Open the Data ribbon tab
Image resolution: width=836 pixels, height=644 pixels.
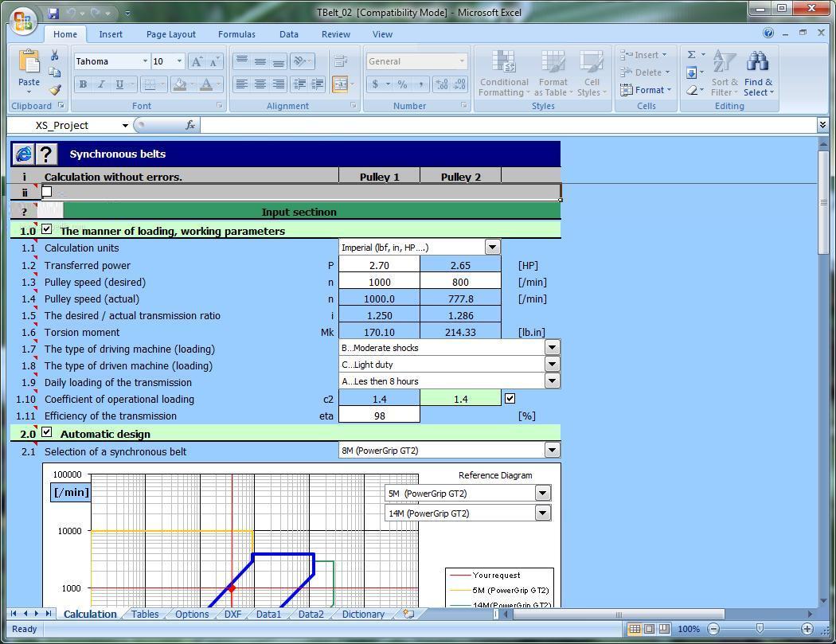[x=289, y=34]
